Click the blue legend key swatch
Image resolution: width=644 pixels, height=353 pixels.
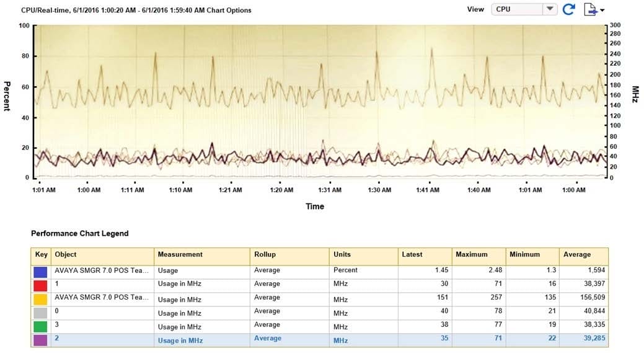pos(42,271)
